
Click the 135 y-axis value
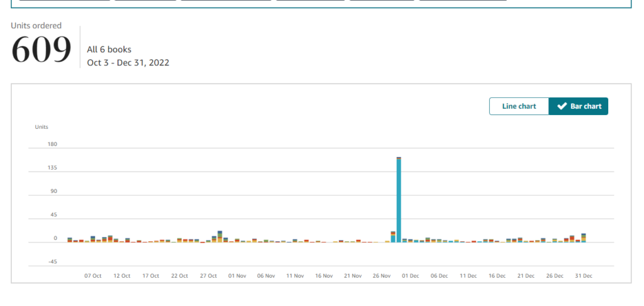click(53, 168)
